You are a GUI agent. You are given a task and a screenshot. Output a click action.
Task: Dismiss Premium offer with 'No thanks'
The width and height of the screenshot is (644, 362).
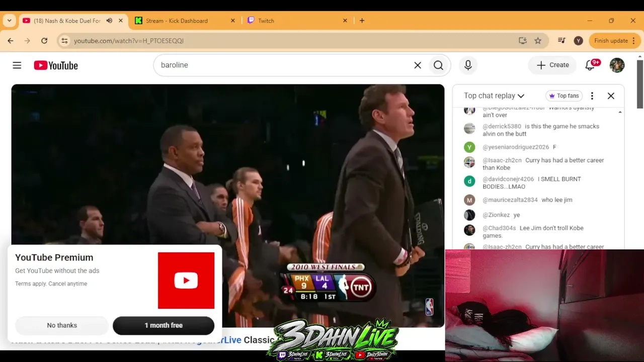click(62, 325)
